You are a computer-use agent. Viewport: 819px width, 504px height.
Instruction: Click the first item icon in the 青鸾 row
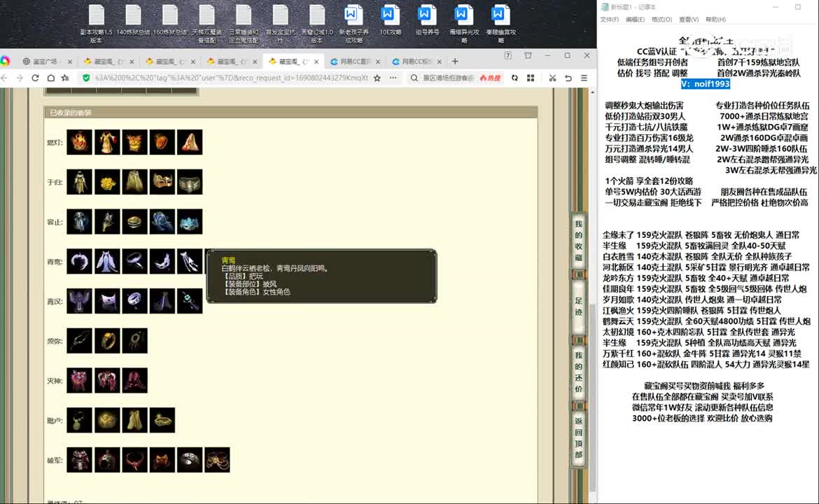(x=79, y=261)
